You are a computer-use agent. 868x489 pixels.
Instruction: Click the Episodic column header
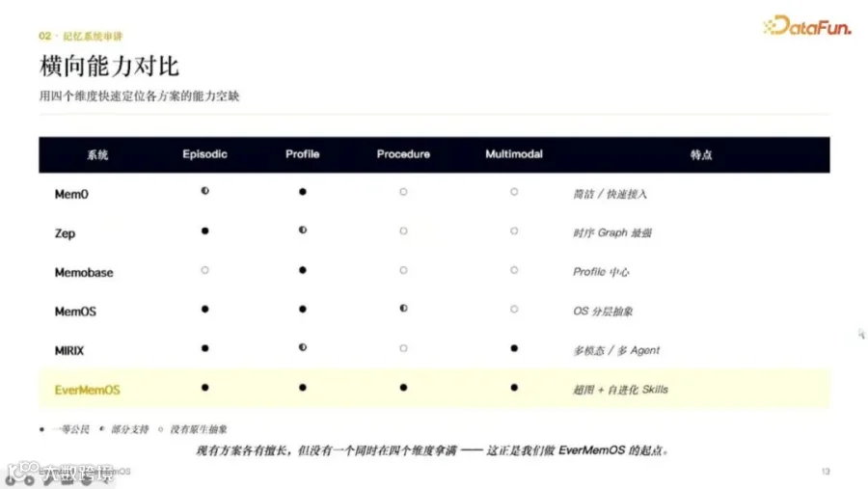pos(204,154)
